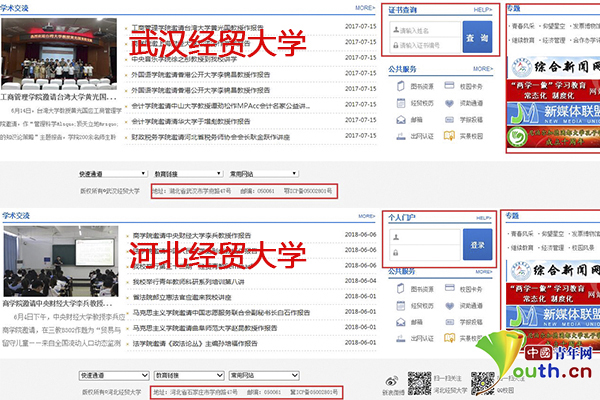The width and height of the screenshot is (600, 400).
Task: Click the 新浪微博 Weibo icon
Action: [x=392, y=381]
